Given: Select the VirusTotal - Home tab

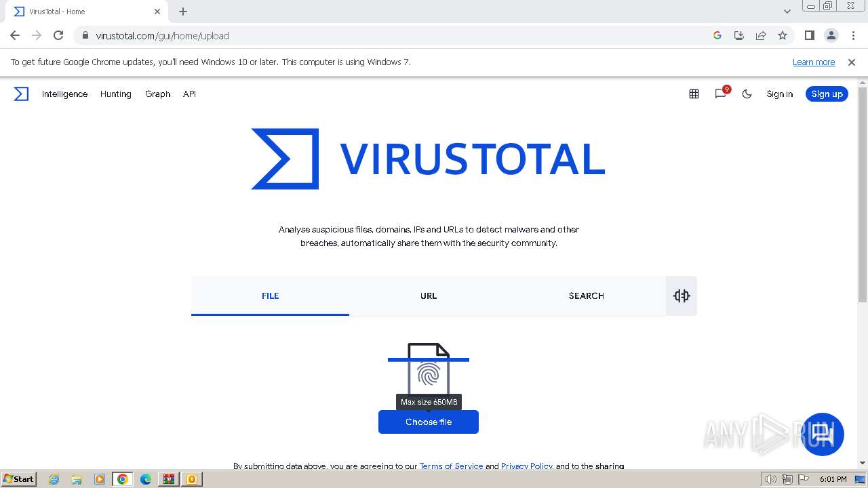Looking at the screenshot, I should point(87,12).
